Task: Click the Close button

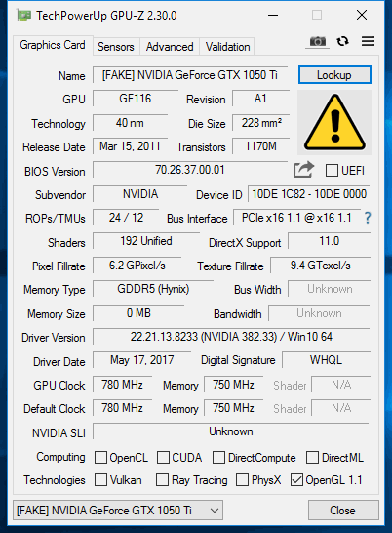Action: [343, 510]
